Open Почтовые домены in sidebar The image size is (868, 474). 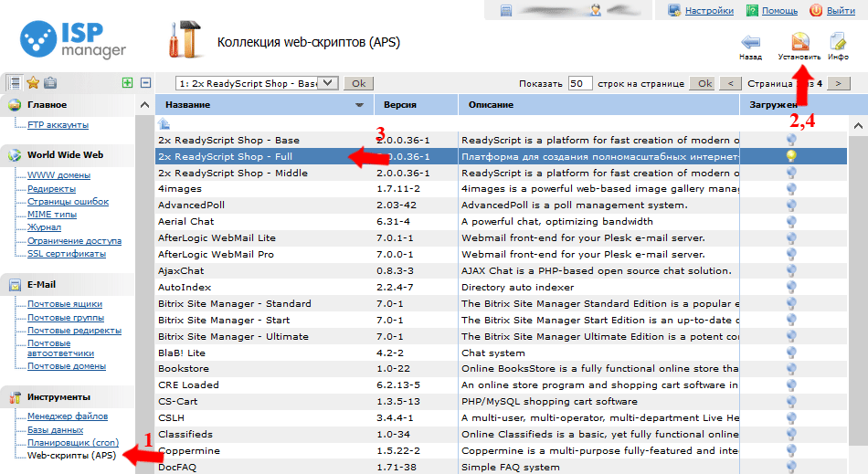67,366
